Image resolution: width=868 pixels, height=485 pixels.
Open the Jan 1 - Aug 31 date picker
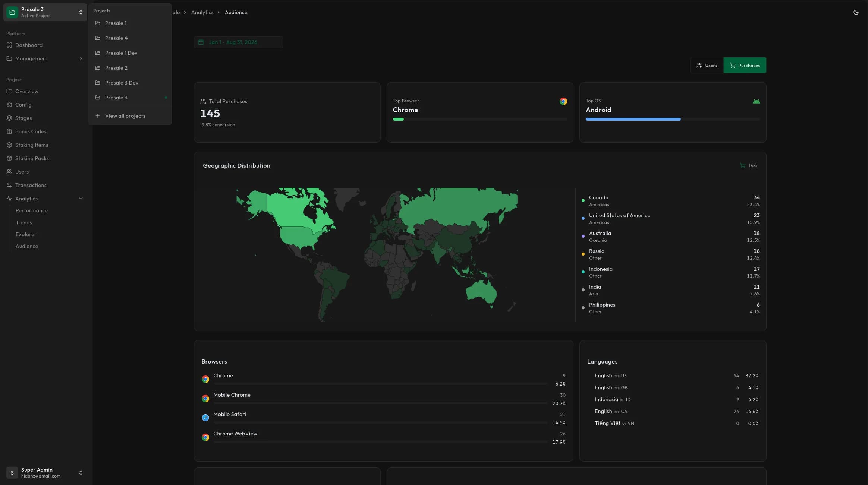coord(238,42)
